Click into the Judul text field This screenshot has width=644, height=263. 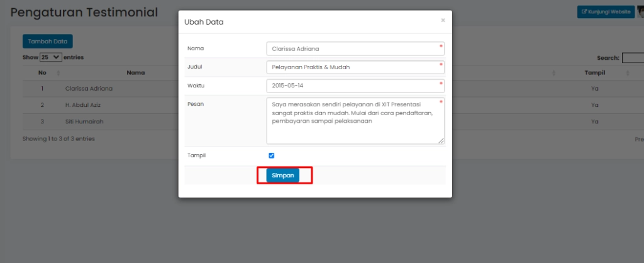tap(355, 67)
